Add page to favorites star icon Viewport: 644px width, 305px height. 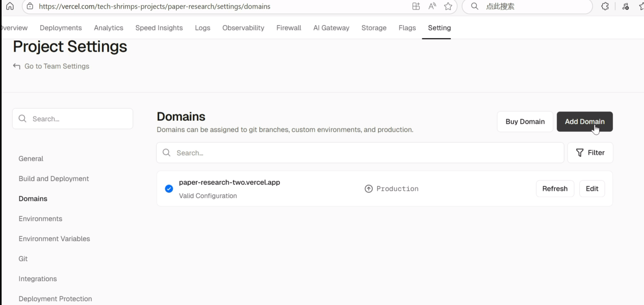(448, 6)
